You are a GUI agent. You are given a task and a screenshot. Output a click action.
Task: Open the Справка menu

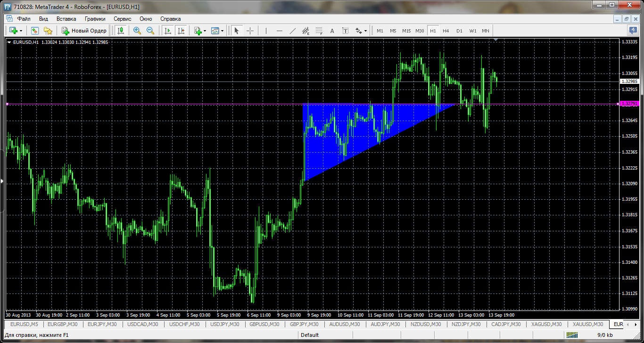tap(170, 19)
